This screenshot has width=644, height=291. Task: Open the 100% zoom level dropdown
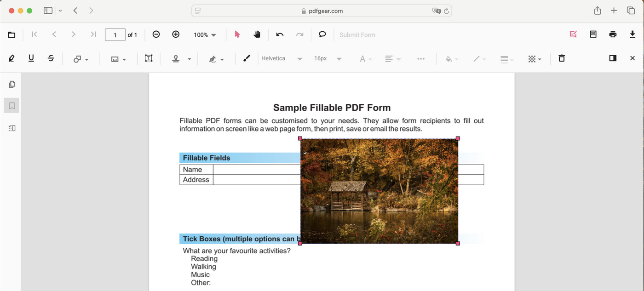pos(205,35)
